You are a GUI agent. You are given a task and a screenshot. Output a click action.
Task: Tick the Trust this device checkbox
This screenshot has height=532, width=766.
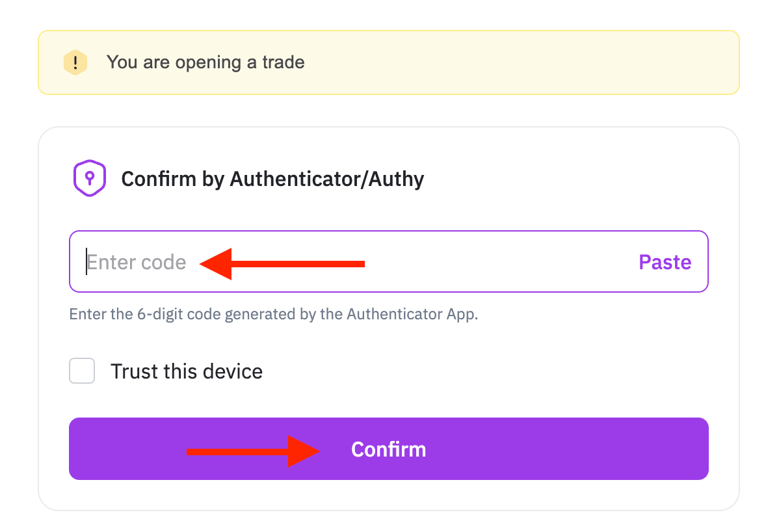point(82,371)
